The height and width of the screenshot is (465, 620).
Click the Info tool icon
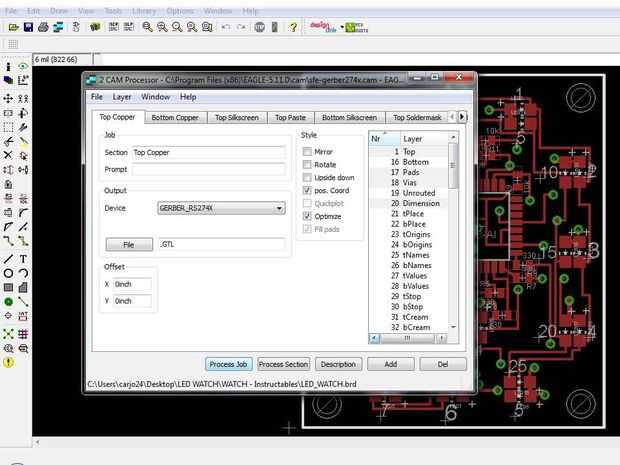pos(8,65)
